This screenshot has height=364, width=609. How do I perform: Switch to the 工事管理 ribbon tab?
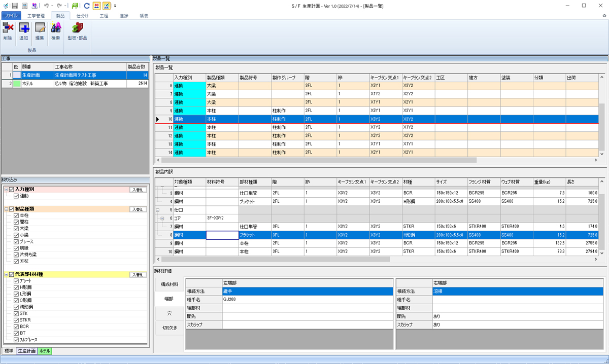tap(36, 16)
